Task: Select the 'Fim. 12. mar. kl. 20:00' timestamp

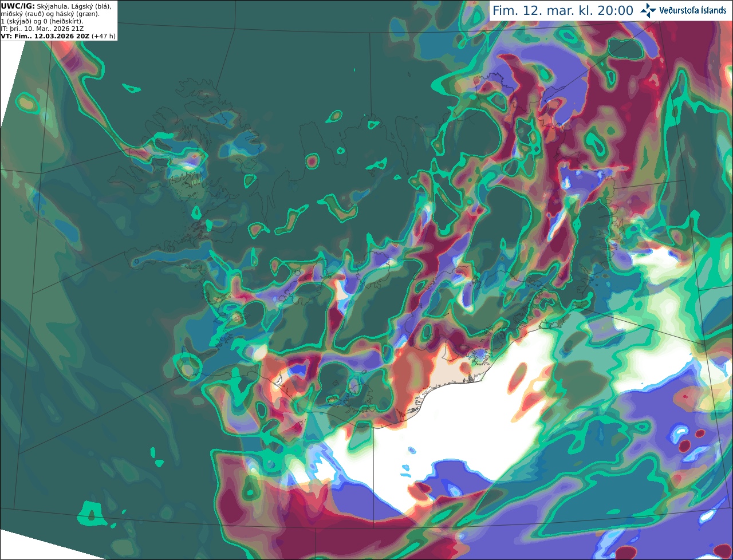Action: point(563,11)
